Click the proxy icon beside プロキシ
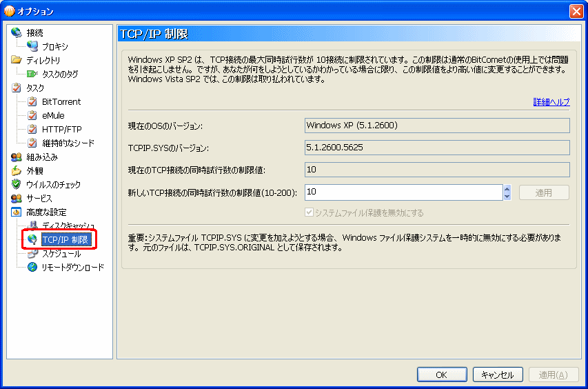 [32, 46]
